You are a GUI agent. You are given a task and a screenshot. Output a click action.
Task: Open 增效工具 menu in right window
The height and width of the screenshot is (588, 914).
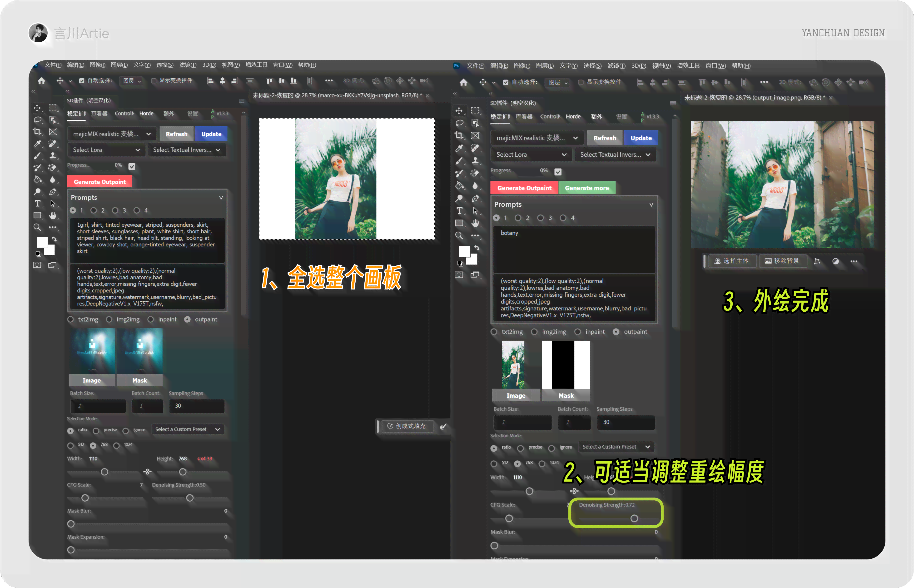pos(688,66)
